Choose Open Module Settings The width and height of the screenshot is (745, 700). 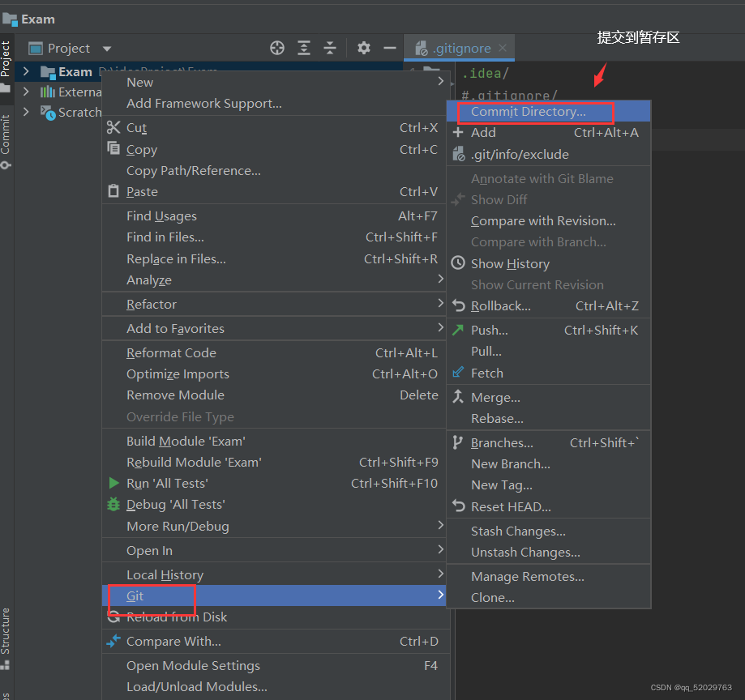(275, 665)
